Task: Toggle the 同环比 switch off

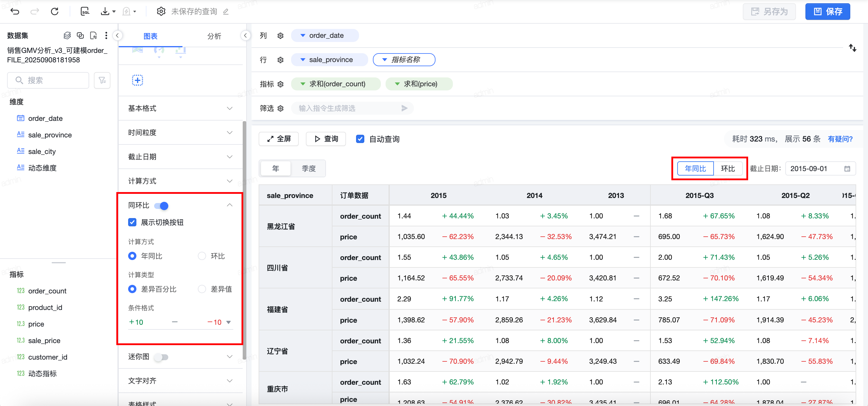Action: coord(161,205)
